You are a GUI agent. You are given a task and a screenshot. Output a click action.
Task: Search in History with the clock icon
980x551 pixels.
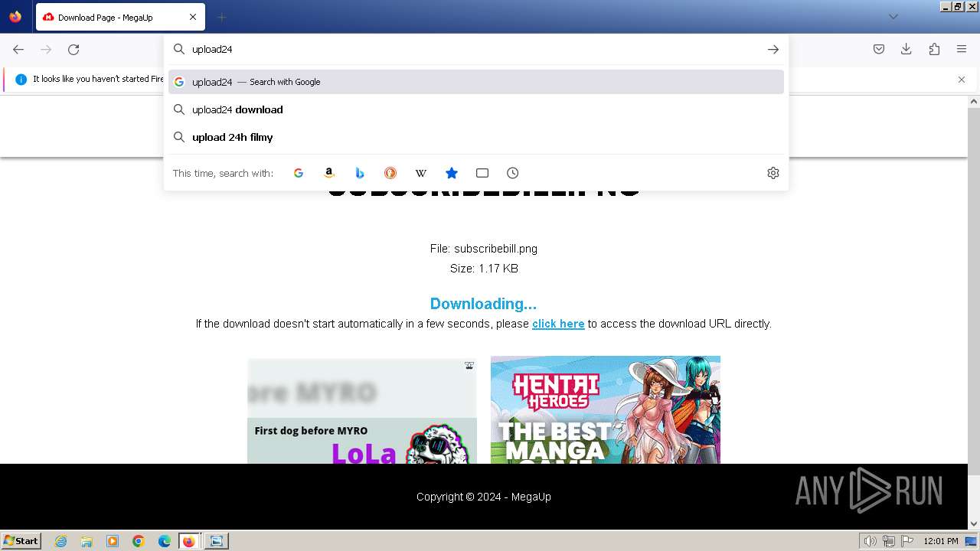(x=513, y=173)
